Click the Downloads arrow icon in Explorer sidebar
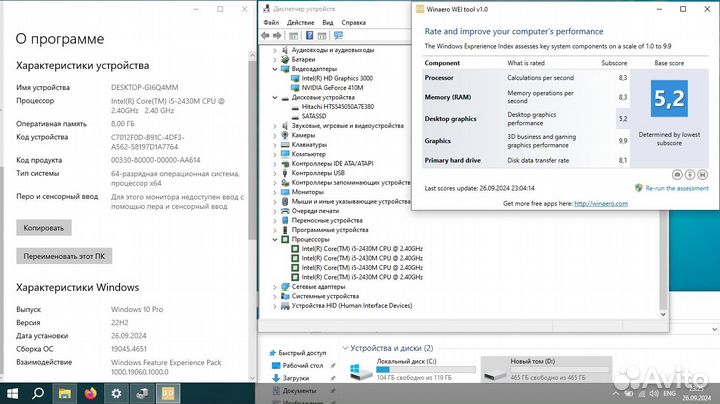 [276, 378]
